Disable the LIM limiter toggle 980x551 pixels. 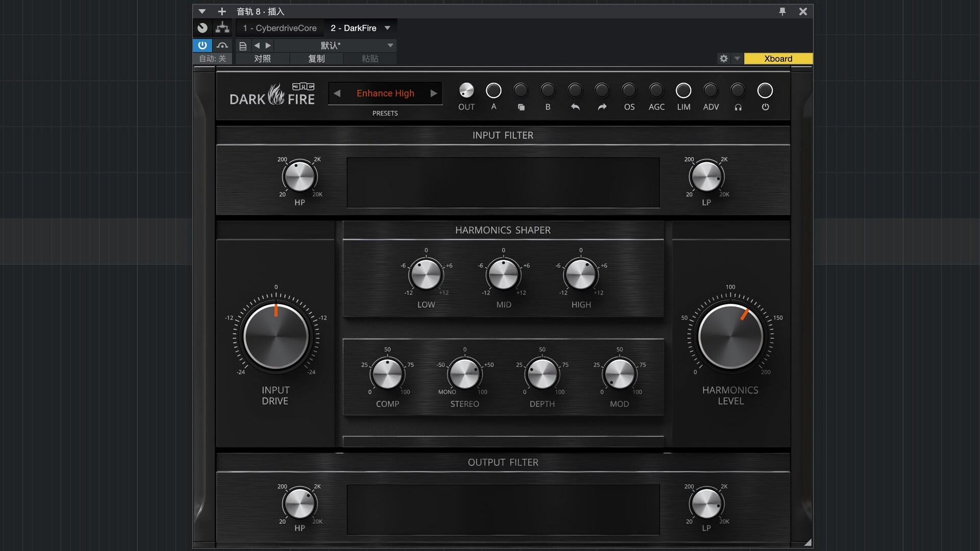tap(683, 91)
